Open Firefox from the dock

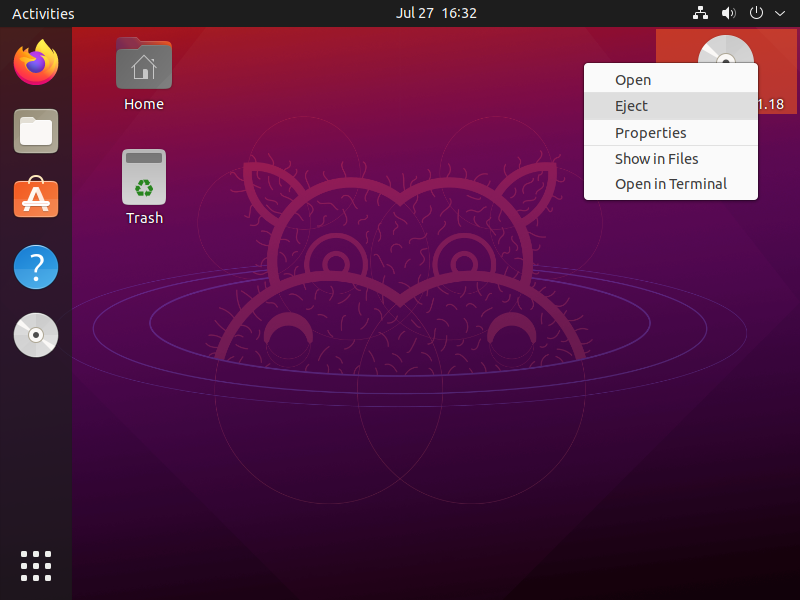pos(36,63)
